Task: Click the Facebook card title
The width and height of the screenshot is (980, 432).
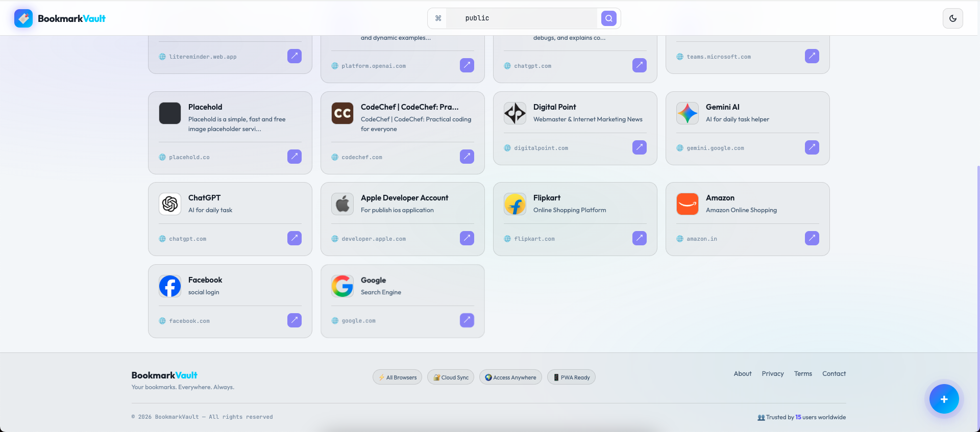Action: pos(205,280)
